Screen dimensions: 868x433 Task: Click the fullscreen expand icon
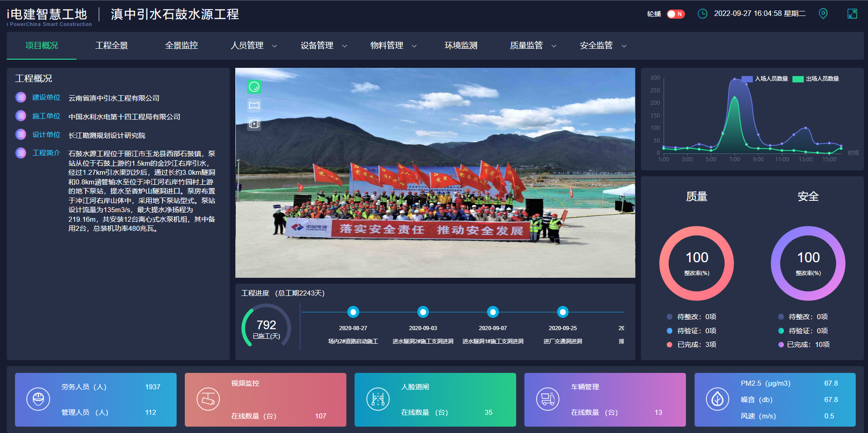coord(852,14)
